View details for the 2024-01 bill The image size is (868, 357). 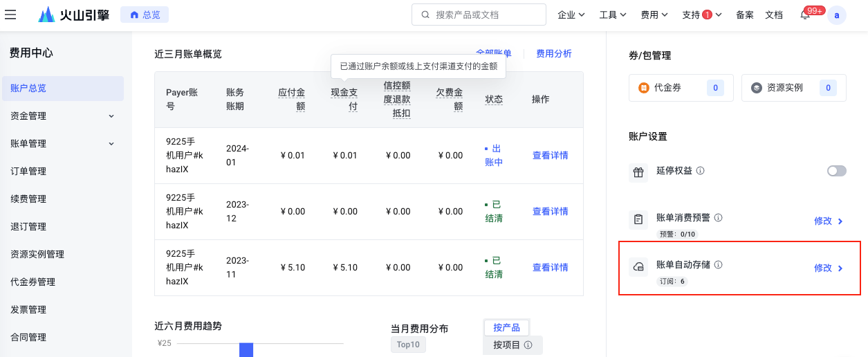tap(550, 156)
